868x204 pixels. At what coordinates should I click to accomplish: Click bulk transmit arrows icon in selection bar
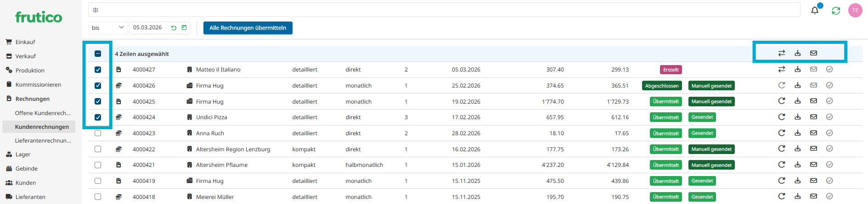point(782,53)
